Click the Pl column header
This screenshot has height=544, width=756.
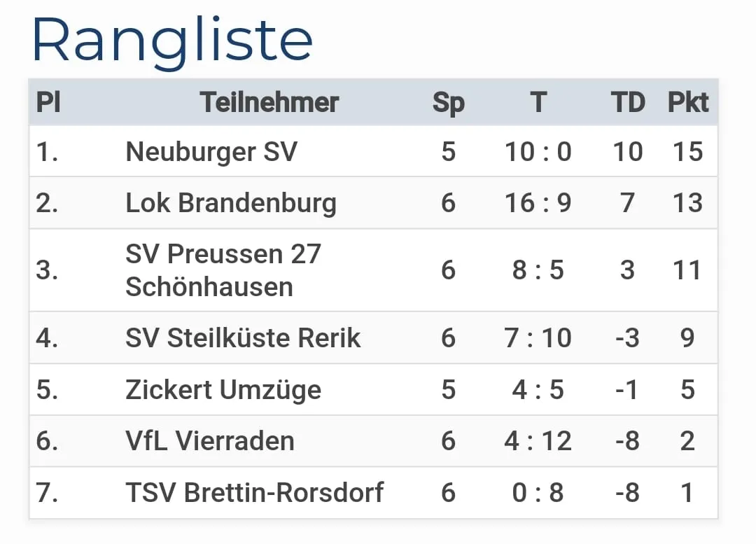coord(48,103)
